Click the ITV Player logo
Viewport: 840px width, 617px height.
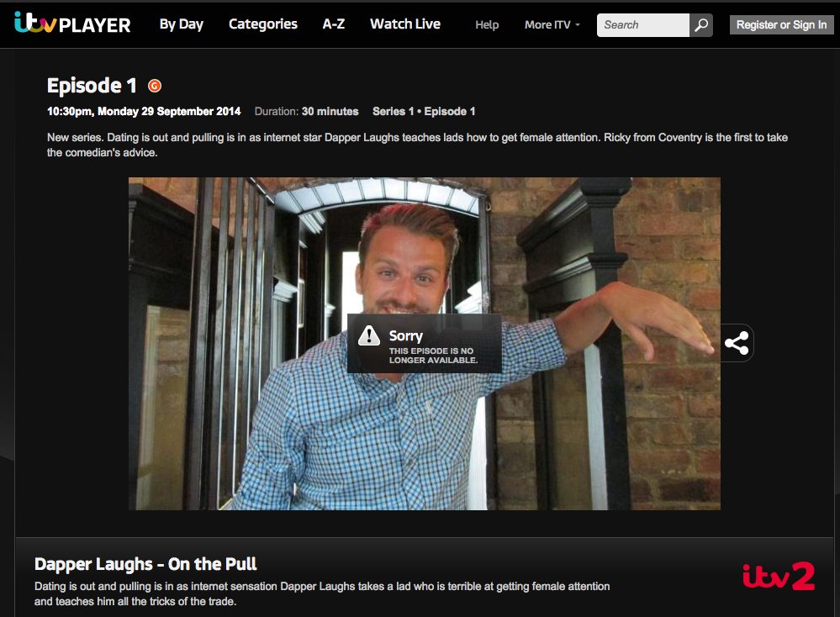(72, 23)
